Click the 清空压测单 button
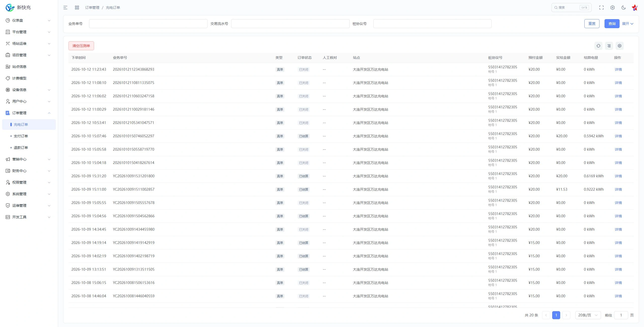644x327 pixels. (x=81, y=46)
